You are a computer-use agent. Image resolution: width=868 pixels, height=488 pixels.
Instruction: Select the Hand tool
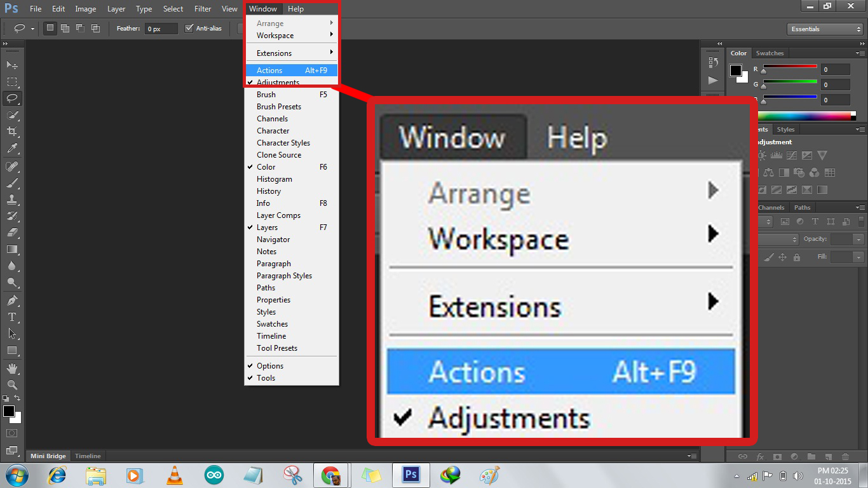tap(12, 369)
